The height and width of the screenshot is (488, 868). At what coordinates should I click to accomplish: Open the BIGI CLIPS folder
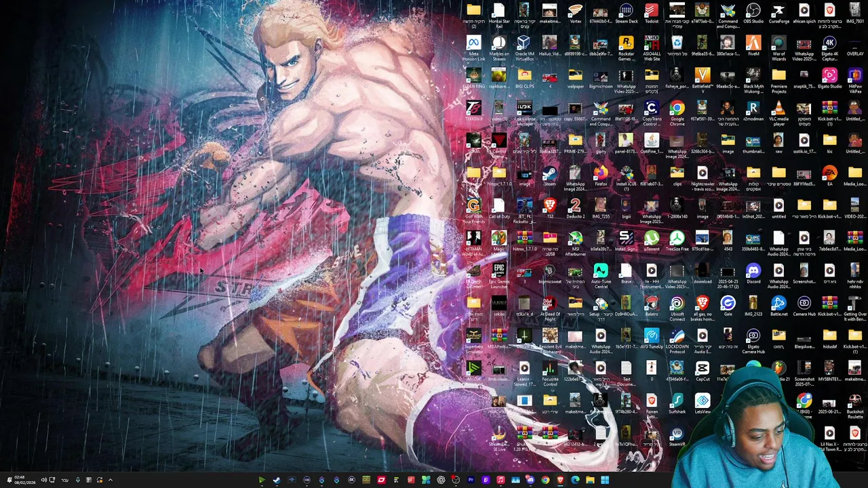click(524, 79)
